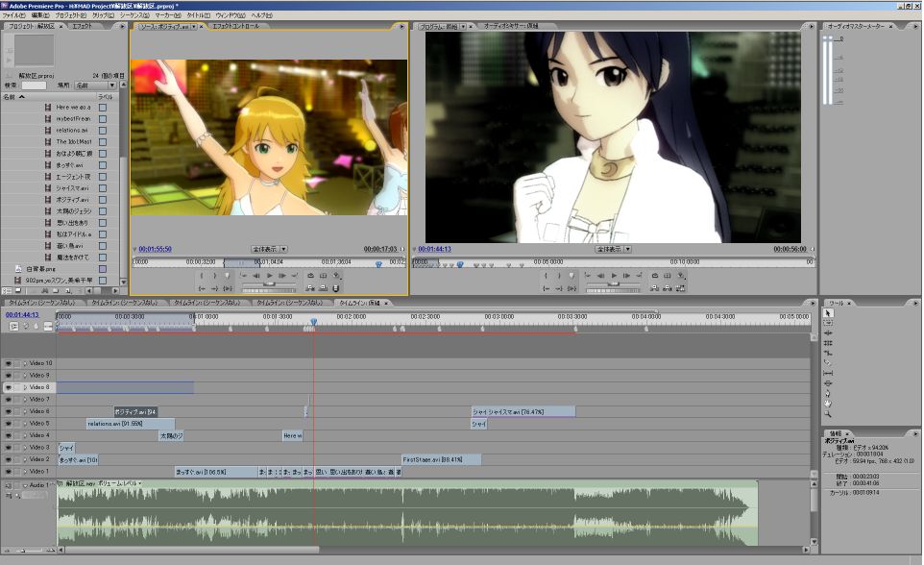
Task: Select the Hand tool
Action: tap(827, 404)
